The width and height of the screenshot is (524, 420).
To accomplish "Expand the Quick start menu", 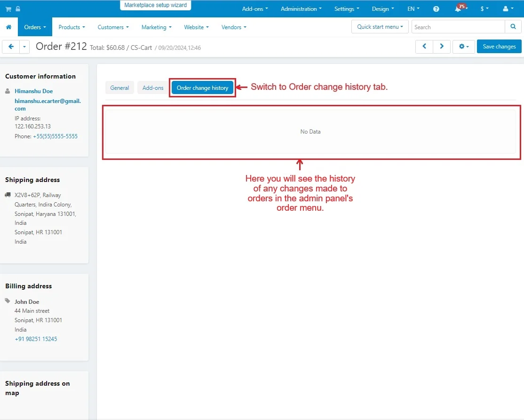I will pyautogui.click(x=380, y=27).
